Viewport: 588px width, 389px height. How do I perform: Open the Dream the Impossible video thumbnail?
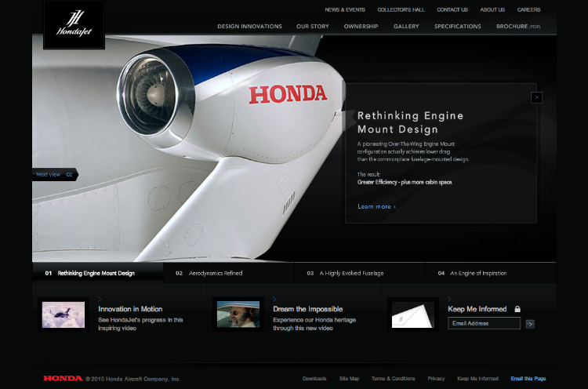(238, 314)
